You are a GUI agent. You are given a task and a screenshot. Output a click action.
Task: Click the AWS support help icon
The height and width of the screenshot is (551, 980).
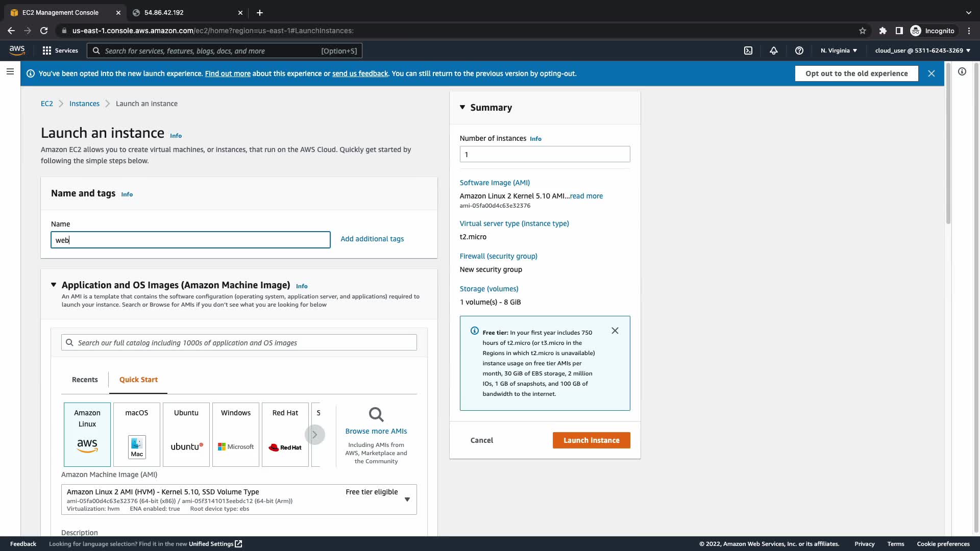click(799, 51)
